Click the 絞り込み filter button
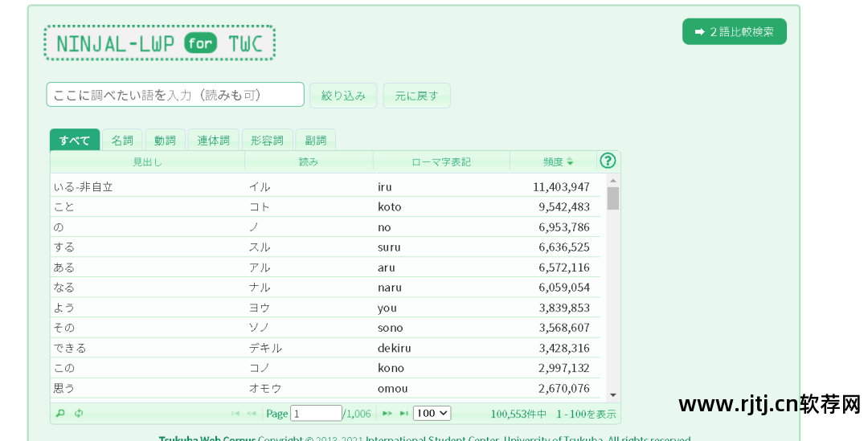The image size is (868, 441). tap(343, 96)
